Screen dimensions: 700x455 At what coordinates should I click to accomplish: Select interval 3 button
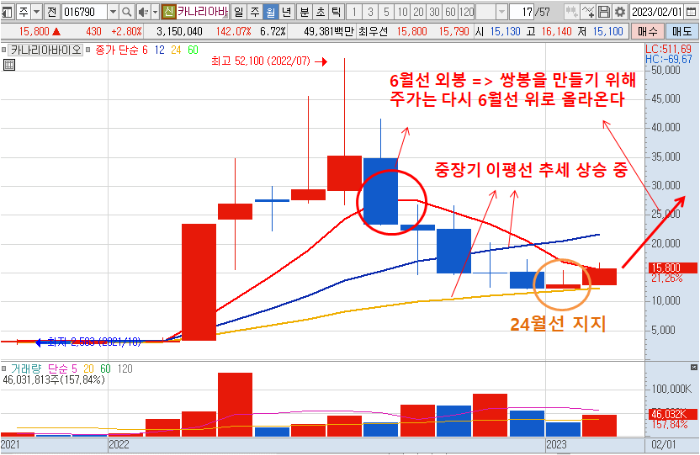(371, 12)
